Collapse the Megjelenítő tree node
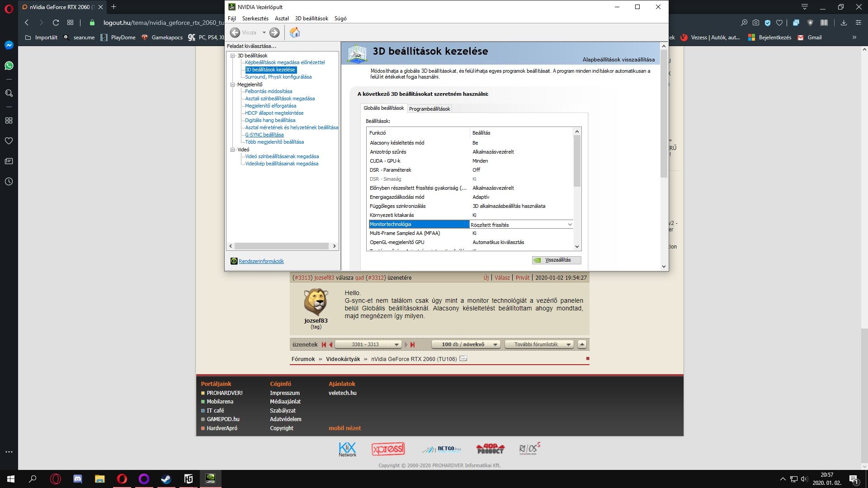The image size is (868, 488). click(x=233, y=84)
